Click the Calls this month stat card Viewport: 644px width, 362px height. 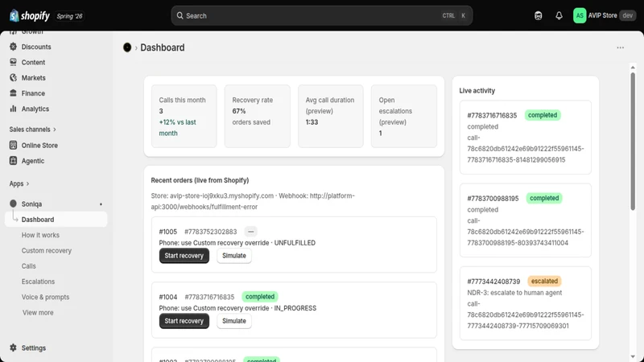(184, 116)
